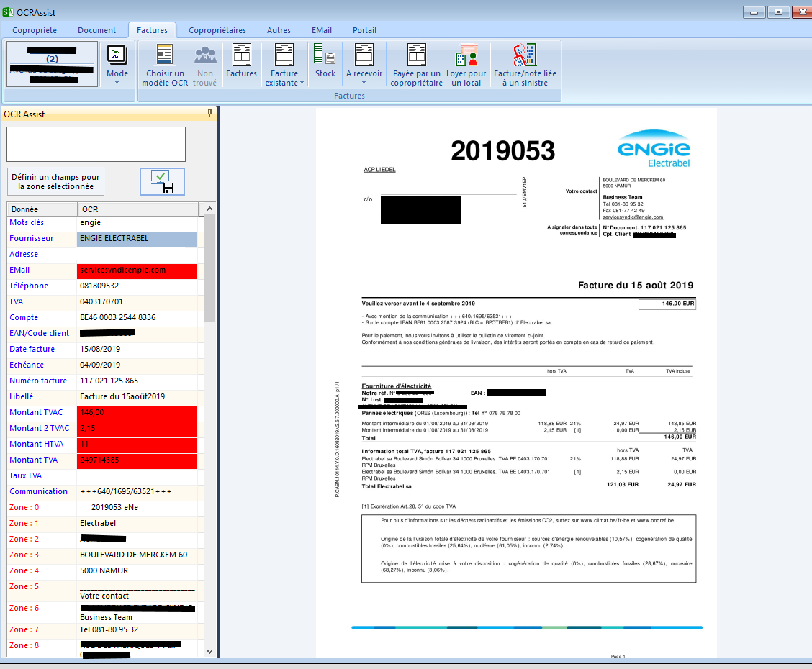Click Facture/note liée à un sinistre
Image resolution: width=812 pixels, height=669 pixels.
pyautogui.click(x=525, y=65)
